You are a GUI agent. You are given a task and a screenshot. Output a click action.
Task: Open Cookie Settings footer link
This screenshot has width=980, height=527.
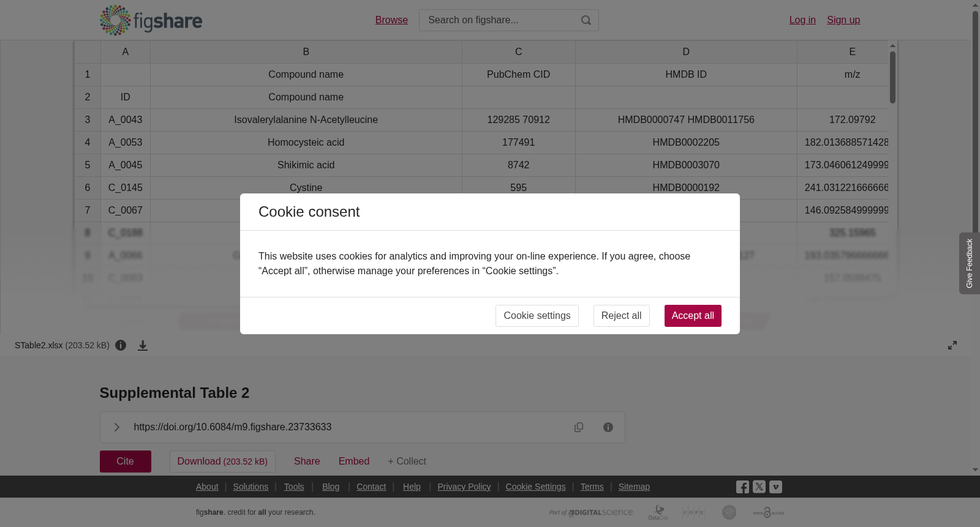click(x=535, y=487)
